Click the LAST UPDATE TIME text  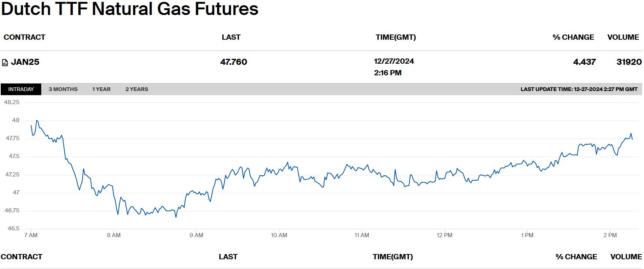pos(579,89)
